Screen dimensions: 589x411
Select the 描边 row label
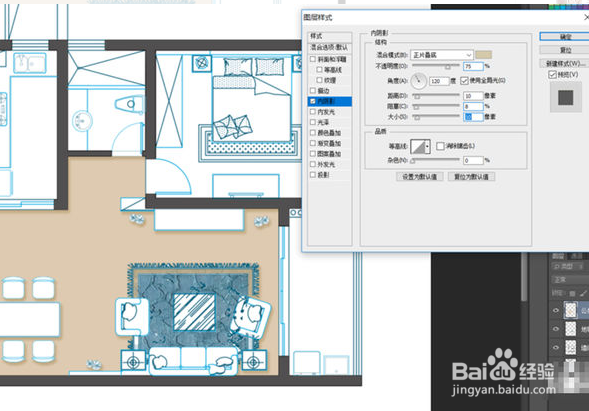tap(323, 91)
